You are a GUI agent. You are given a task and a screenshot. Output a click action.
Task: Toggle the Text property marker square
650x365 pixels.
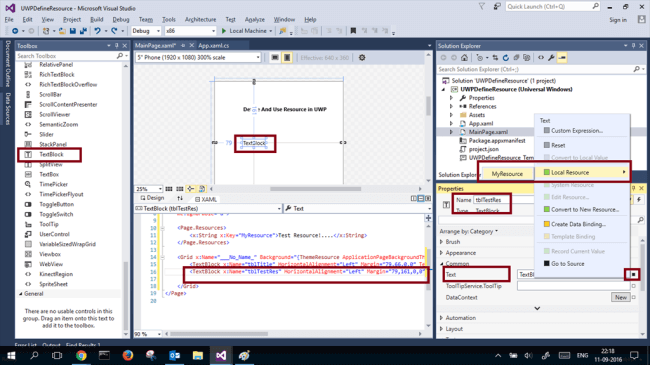click(633, 275)
